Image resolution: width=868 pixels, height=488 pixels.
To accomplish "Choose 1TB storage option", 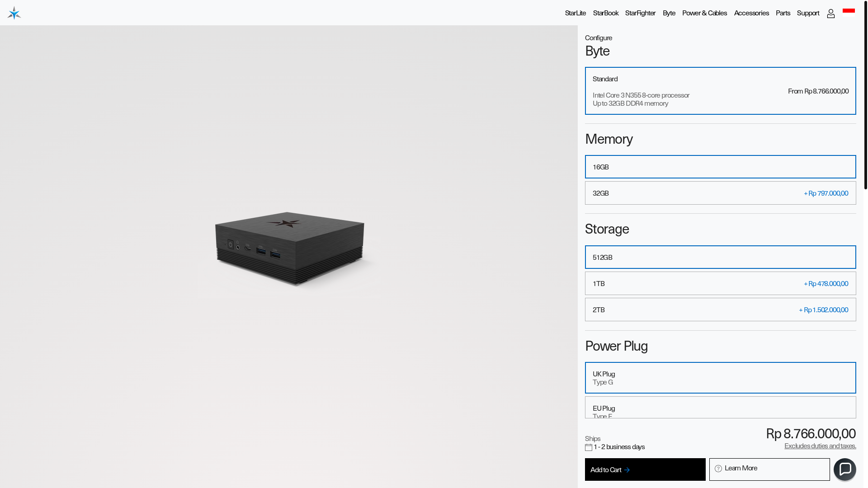I will click(720, 283).
